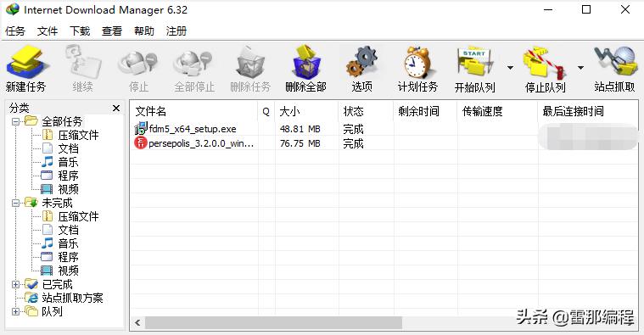This screenshot has width=644, height=335.
Task: Collapse the 未完成 tree node
Action: pos(15,203)
